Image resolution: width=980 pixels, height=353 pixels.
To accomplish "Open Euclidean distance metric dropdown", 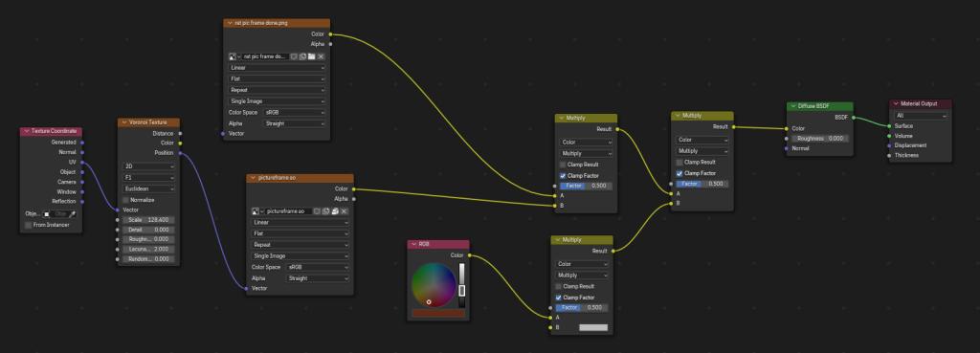I will pyautogui.click(x=148, y=188).
